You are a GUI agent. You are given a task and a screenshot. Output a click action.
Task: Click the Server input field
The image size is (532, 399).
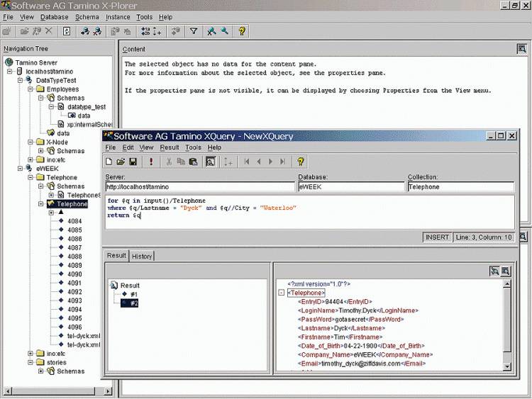[x=200, y=187]
